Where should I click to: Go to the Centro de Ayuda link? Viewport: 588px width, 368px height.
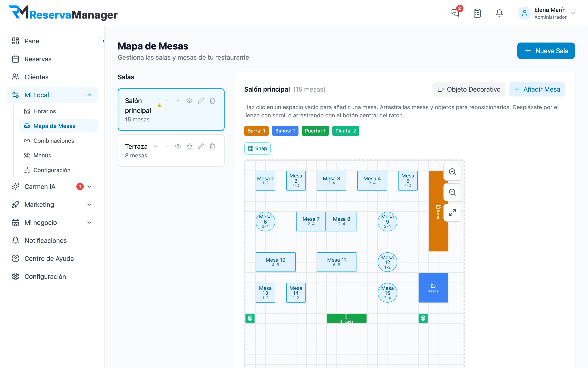pos(52,258)
